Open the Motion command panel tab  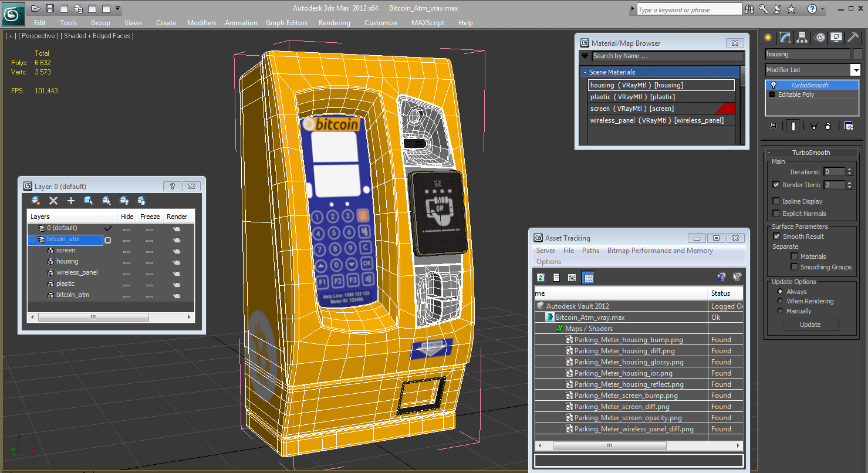coord(820,38)
